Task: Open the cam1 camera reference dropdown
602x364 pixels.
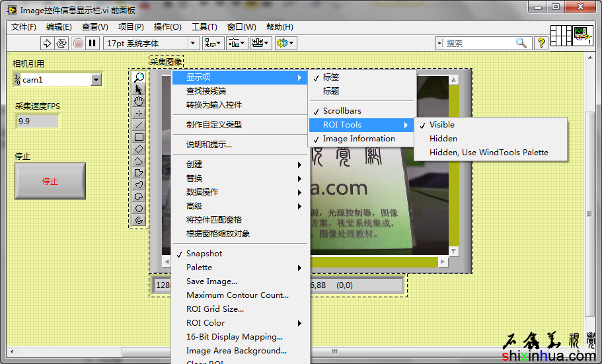Action: coord(96,80)
